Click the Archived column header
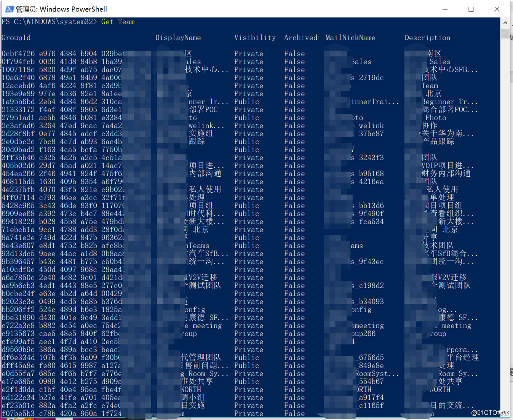Screen dimensions: 513x420 (x=300, y=38)
